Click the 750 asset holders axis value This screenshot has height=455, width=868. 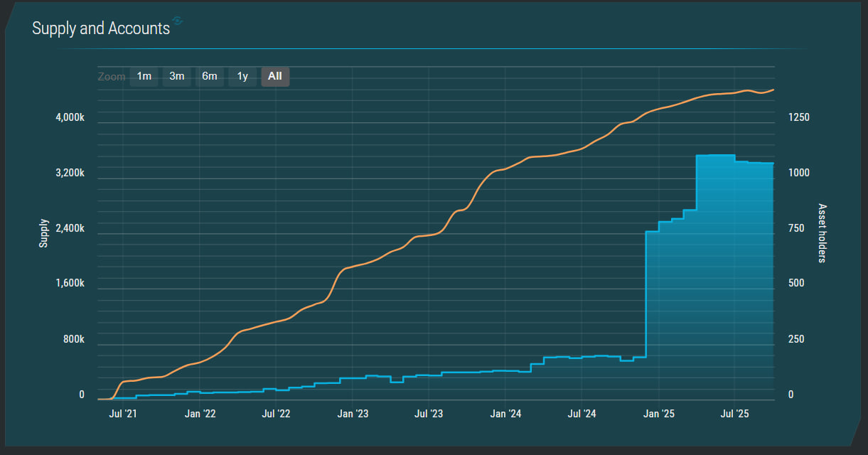(x=796, y=229)
